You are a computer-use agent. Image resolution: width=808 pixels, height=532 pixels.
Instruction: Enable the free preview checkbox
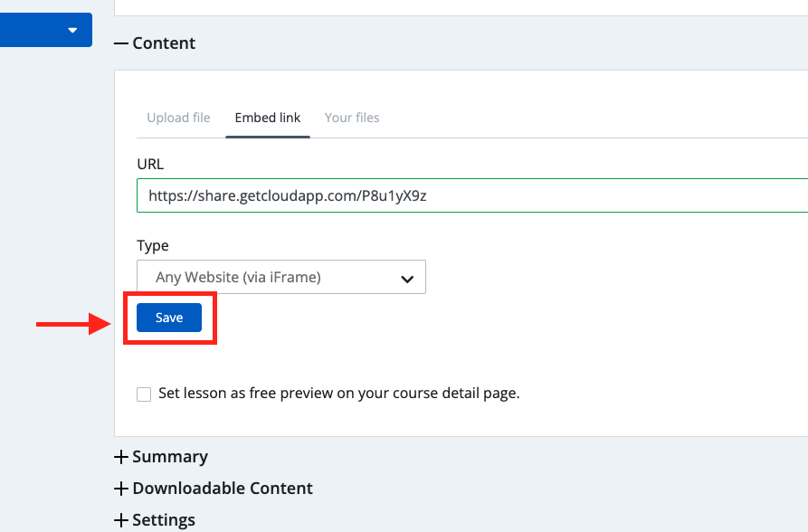[144, 394]
